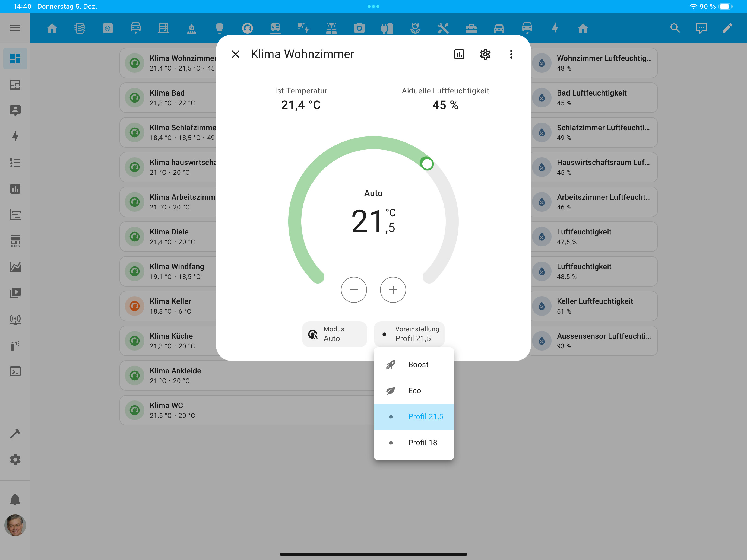Open the Voreinstellung Profil 21,5 dropdown
The height and width of the screenshot is (560, 747).
point(409,334)
